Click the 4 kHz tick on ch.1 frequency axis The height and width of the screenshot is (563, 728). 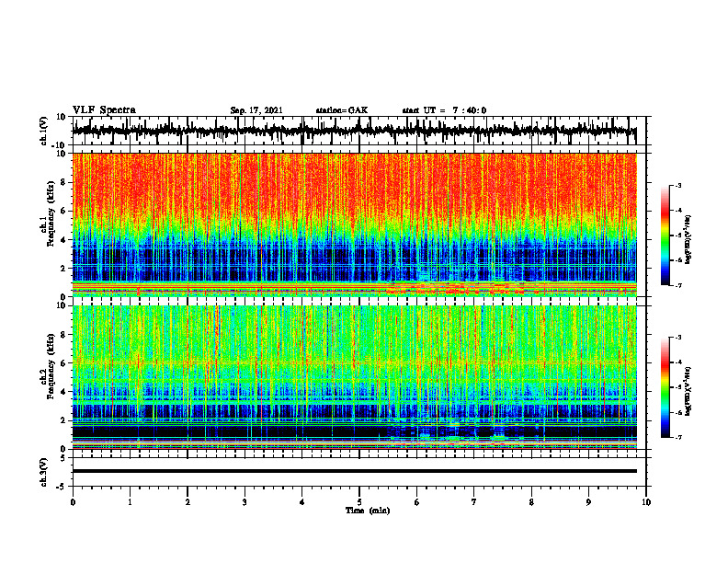[x=63, y=240]
